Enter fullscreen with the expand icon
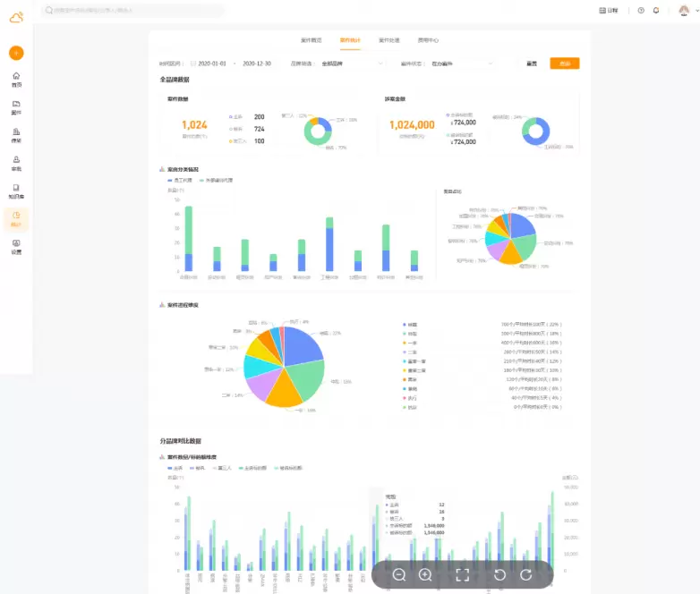This screenshot has width=700, height=594. (462, 574)
